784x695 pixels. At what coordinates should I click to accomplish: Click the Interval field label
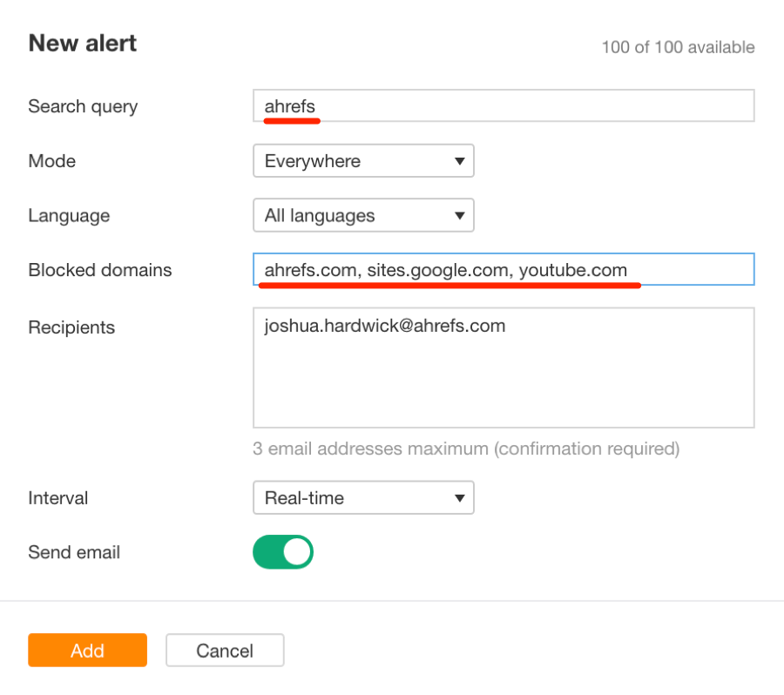[x=58, y=498]
